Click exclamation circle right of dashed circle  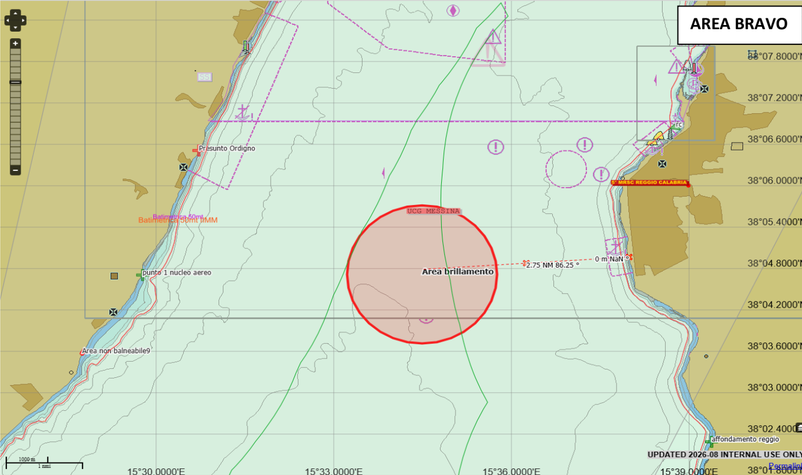pos(601,174)
